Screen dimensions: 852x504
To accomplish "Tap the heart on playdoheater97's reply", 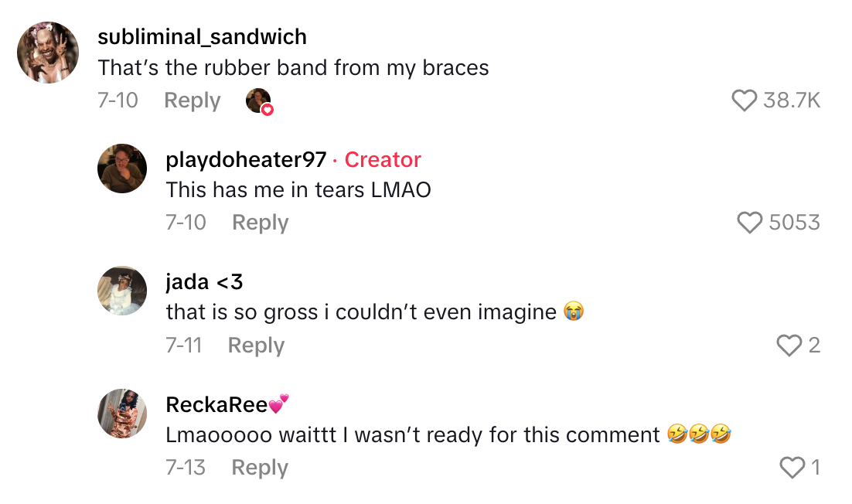I will click(750, 223).
